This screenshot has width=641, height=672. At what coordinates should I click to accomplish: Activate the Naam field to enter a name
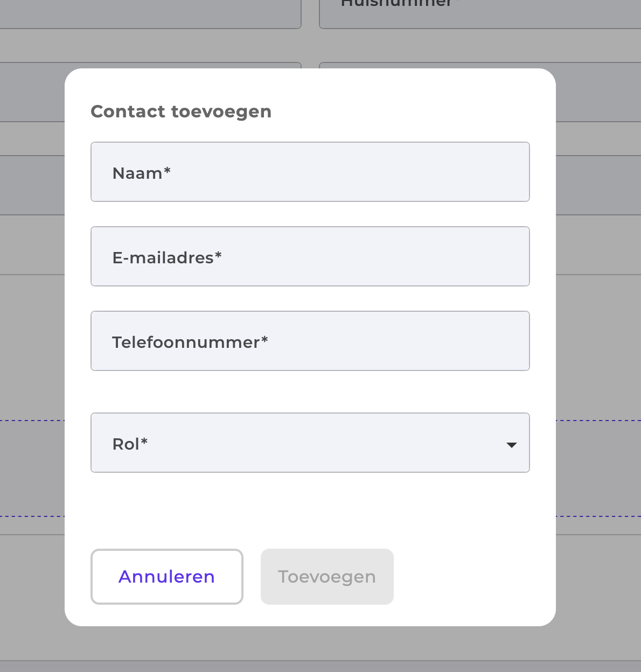[x=310, y=172]
